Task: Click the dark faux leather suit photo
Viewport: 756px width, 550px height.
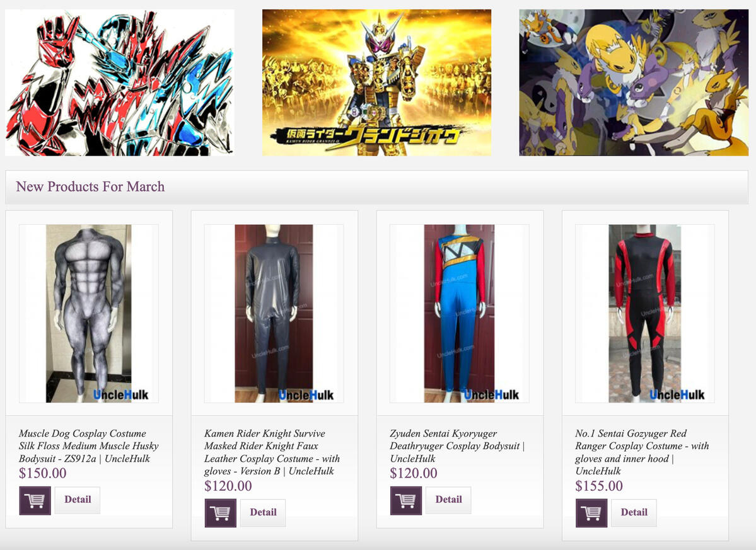Action: [274, 314]
